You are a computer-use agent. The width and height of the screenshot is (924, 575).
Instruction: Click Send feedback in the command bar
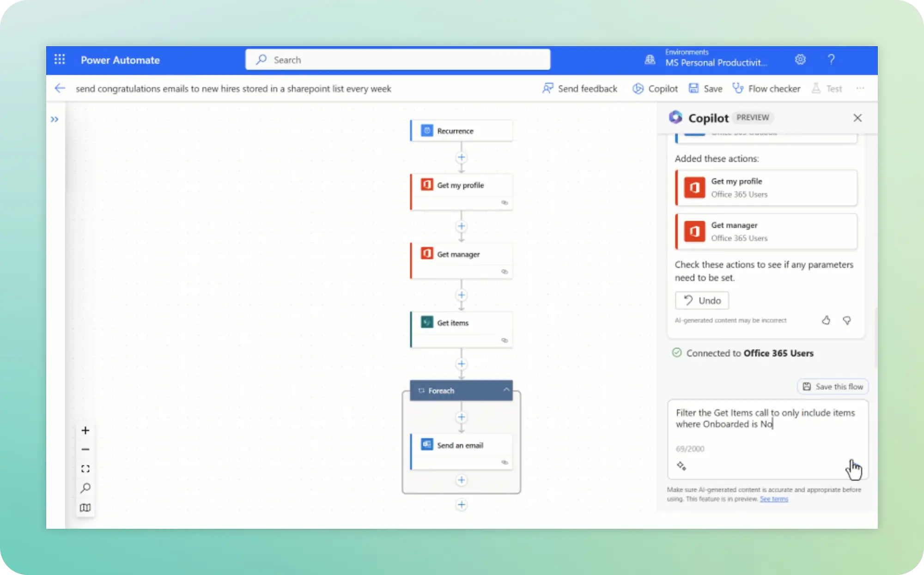[580, 88]
